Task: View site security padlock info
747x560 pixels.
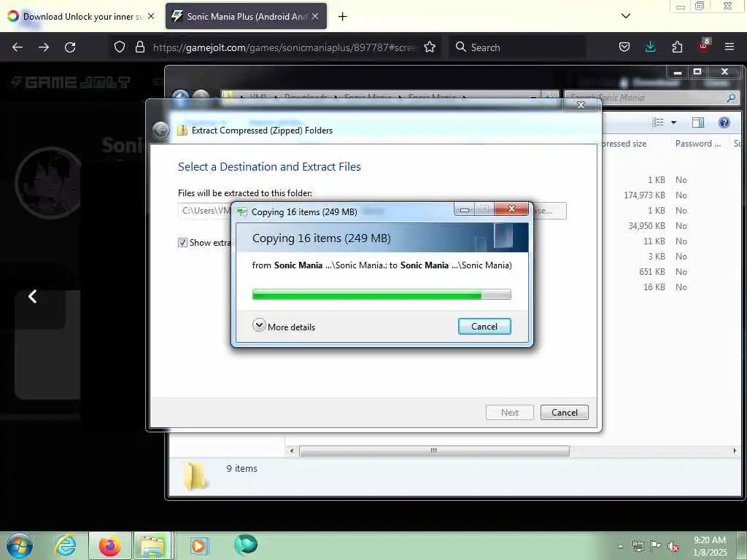Action: point(139,47)
